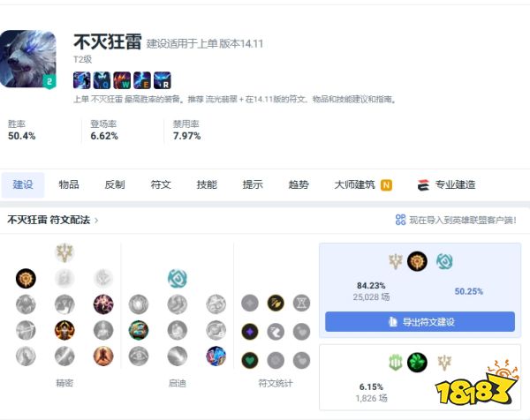Click the W skill icon
Image resolution: width=530 pixels, height=420 pixels.
click(122, 80)
